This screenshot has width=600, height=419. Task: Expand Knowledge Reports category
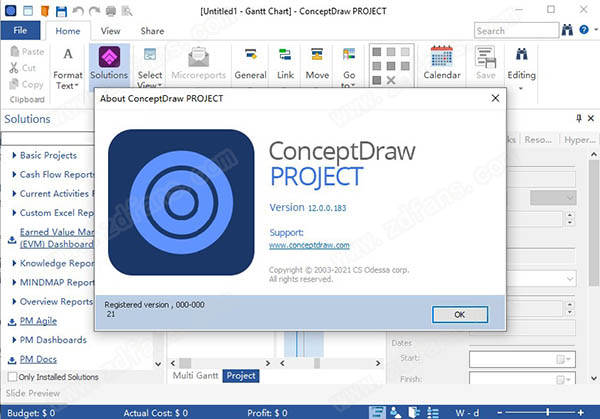coord(14,263)
